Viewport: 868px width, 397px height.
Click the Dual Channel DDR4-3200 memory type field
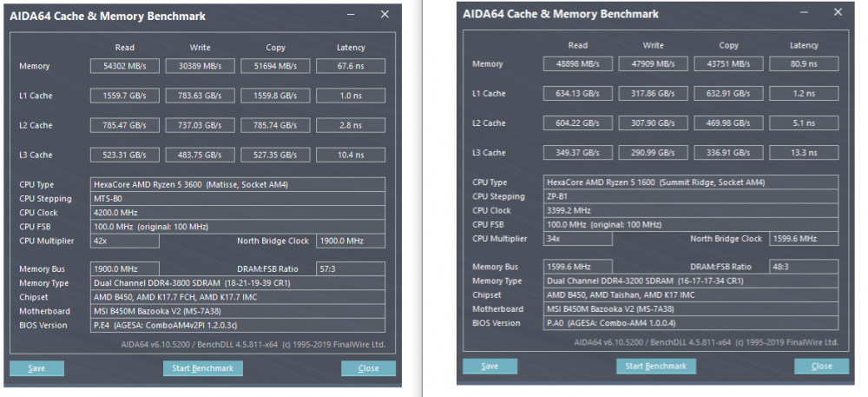click(691, 281)
